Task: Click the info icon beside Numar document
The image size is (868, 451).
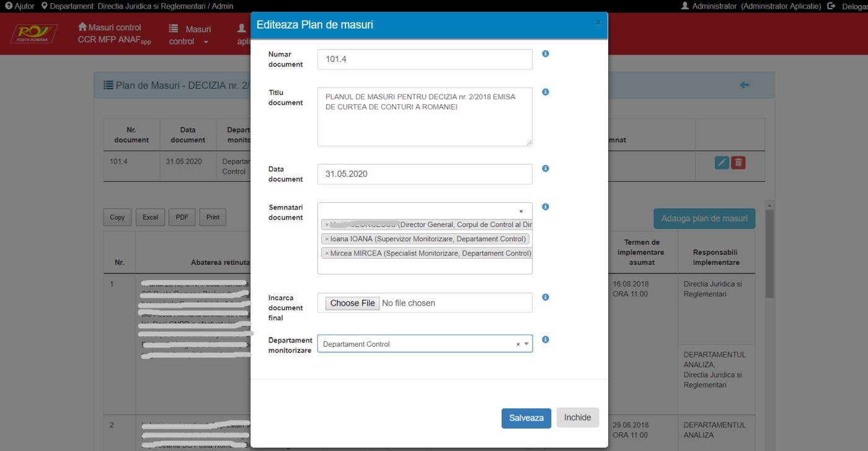Action: [546, 54]
